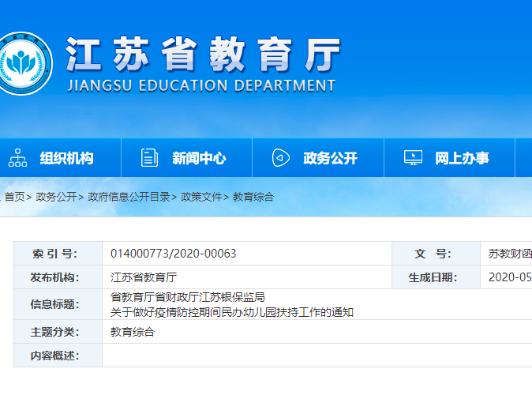Click the document icon beside 新闻中心
The height and width of the screenshot is (399, 532).
(x=149, y=157)
